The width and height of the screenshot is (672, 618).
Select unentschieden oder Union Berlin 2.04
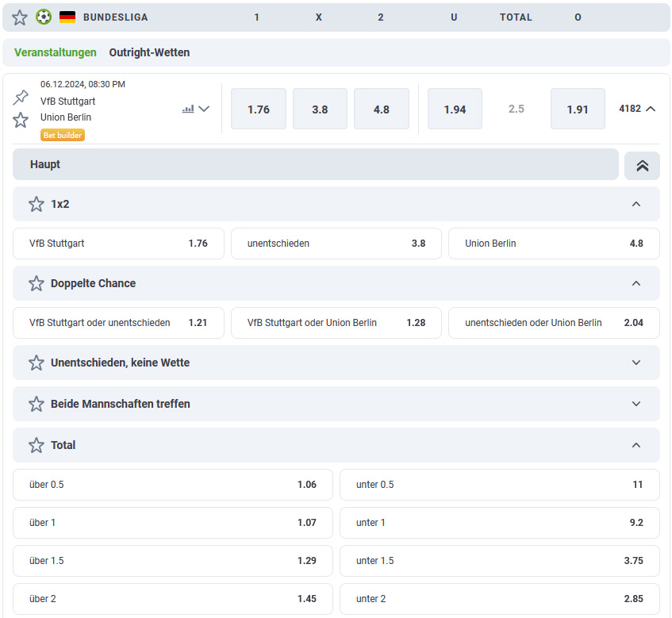coord(554,323)
